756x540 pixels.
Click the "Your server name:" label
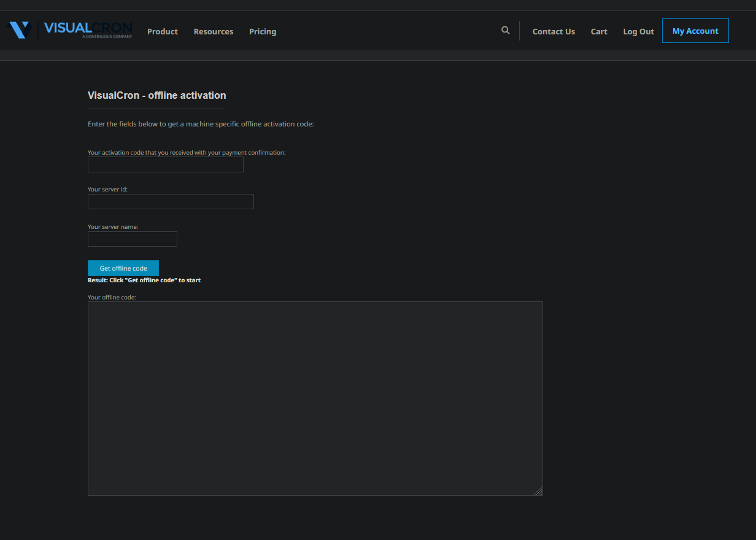click(x=113, y=227)
